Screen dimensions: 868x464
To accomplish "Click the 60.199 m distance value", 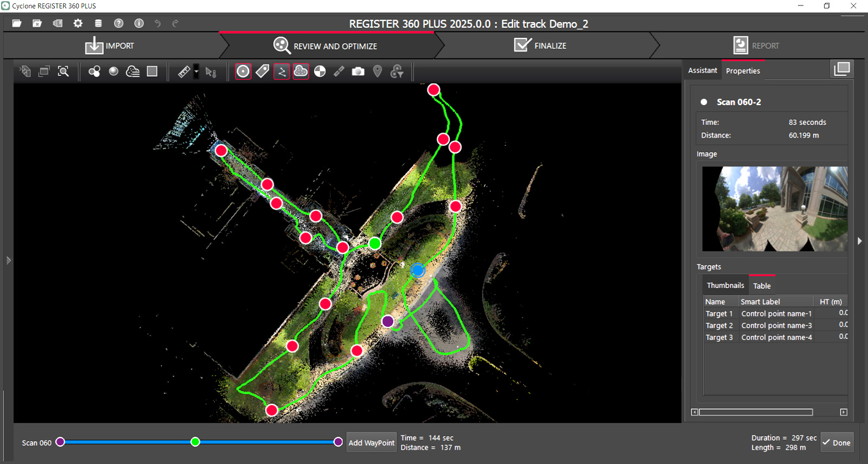I will [x=803, y=135].
